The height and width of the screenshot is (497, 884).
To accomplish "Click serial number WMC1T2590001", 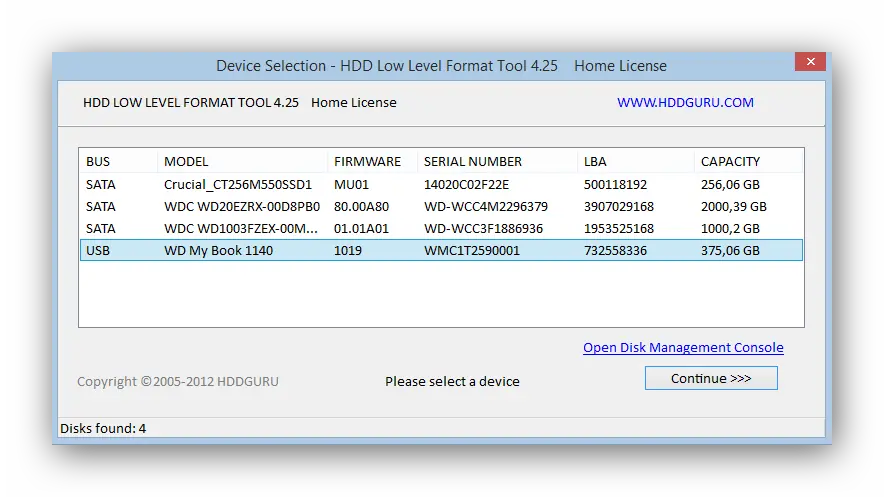I will tap(472, 250).
